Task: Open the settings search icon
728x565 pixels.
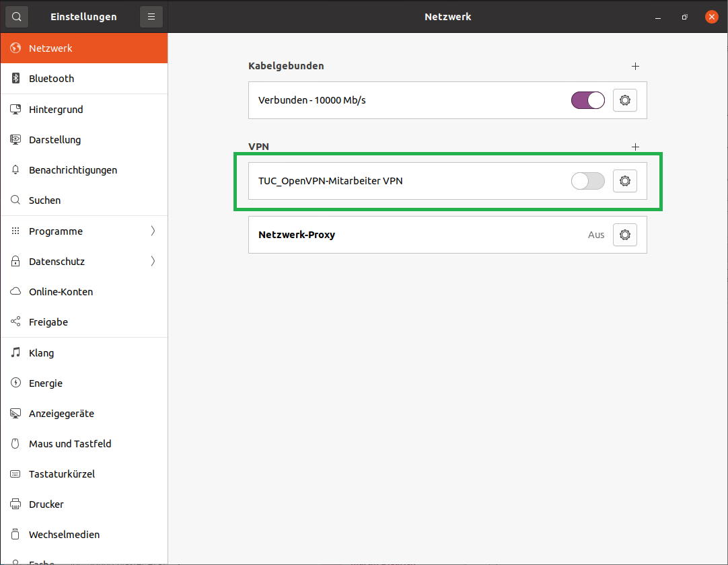Action: coord(17,17)
